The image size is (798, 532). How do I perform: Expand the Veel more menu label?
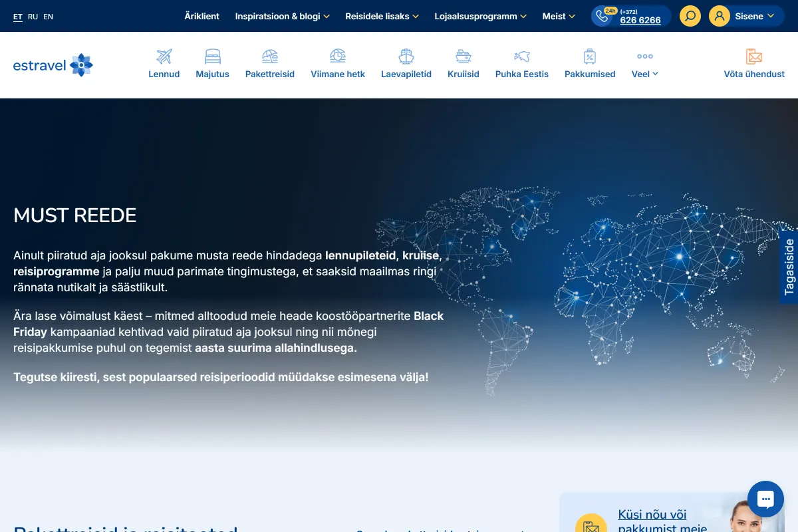point(645,74)
